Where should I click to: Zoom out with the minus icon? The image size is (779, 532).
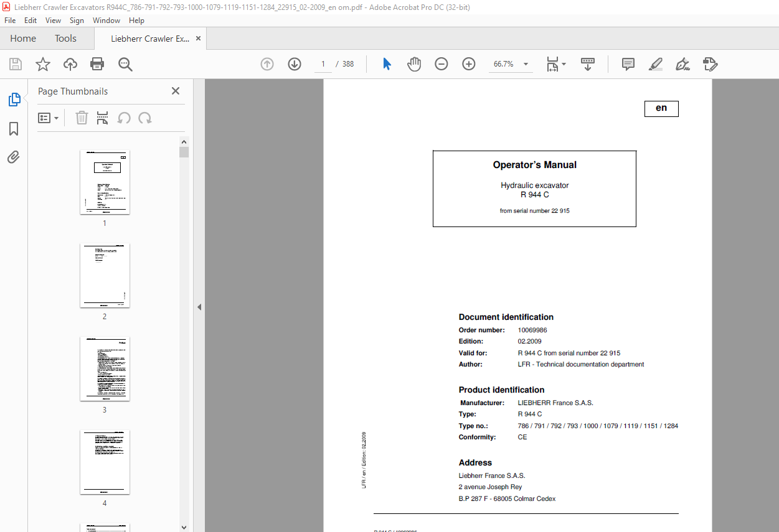441,64
